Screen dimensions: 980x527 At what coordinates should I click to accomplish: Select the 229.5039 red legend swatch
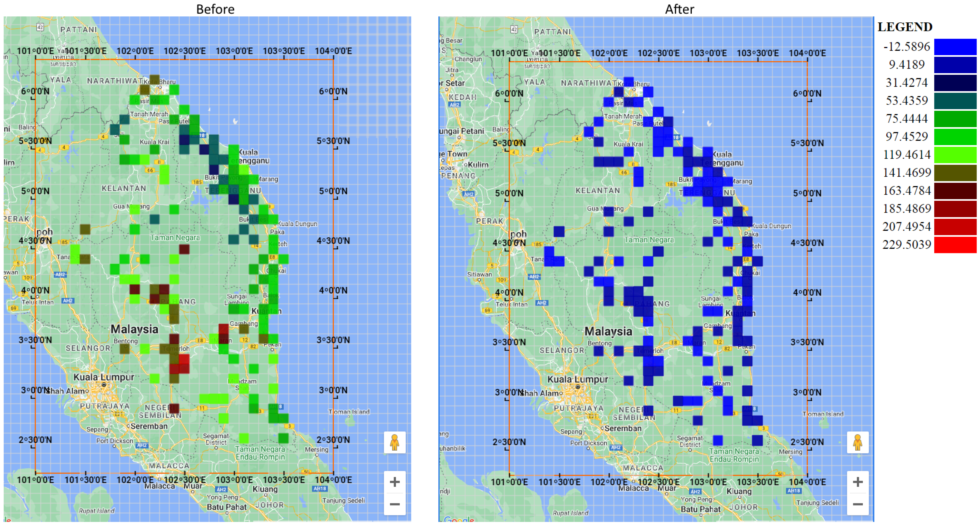tap(955, 244)
